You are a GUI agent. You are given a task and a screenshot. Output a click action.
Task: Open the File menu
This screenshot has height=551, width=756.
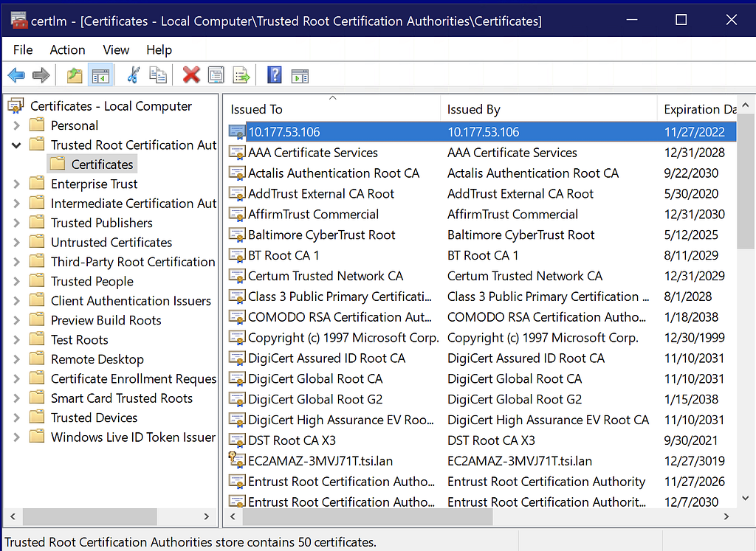[x=23, y=49]
